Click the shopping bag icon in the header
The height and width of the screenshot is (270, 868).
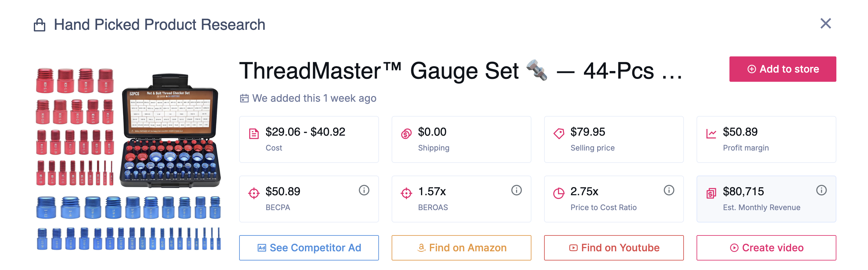coord(40,24)
